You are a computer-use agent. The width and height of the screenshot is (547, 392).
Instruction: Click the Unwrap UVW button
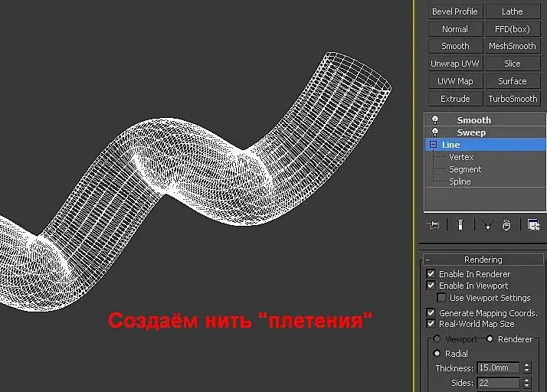pyautogui.click(x=455, y=64)
